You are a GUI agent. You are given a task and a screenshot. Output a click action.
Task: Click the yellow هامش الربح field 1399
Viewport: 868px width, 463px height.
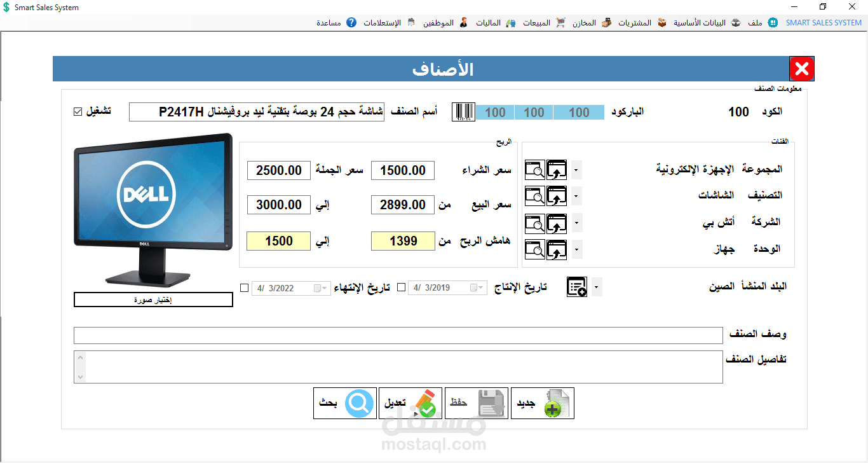coord(403,241)
